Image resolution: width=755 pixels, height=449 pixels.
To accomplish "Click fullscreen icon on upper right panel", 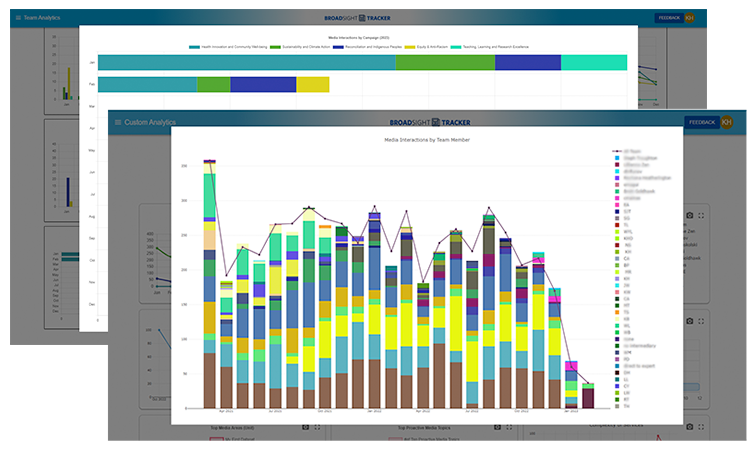I will [x=701, y=215].
